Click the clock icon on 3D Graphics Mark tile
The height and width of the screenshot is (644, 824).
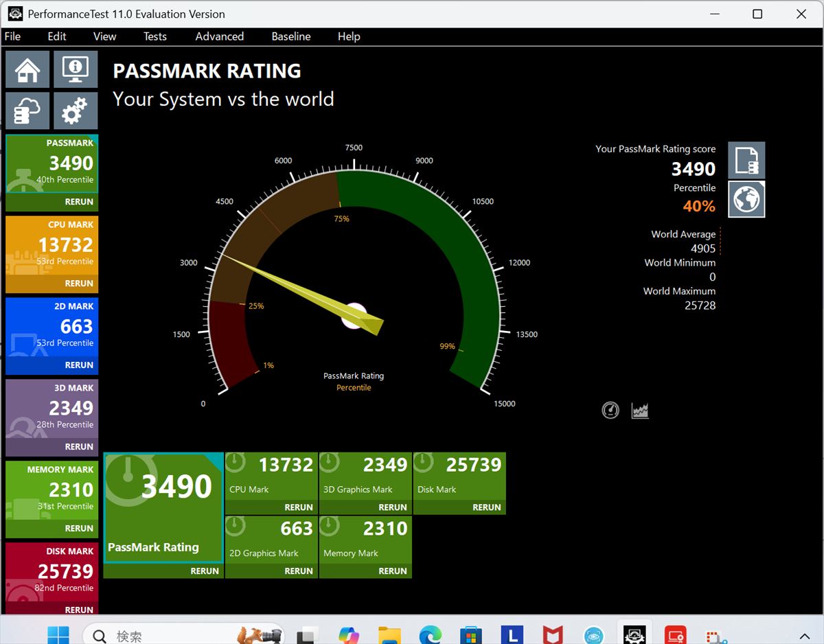click(x=330, y=463)
